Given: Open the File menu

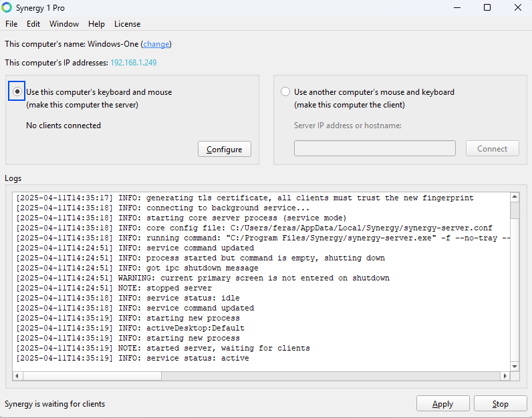Looking at the screenshot, I should (11, 24).
